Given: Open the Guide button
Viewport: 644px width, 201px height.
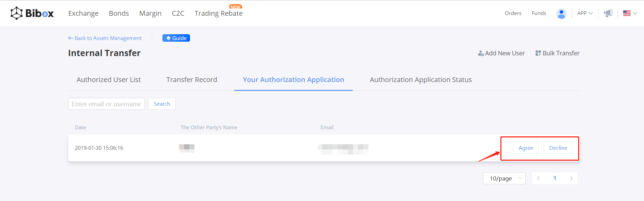Looking at the screenshot, I should [176, 38].
